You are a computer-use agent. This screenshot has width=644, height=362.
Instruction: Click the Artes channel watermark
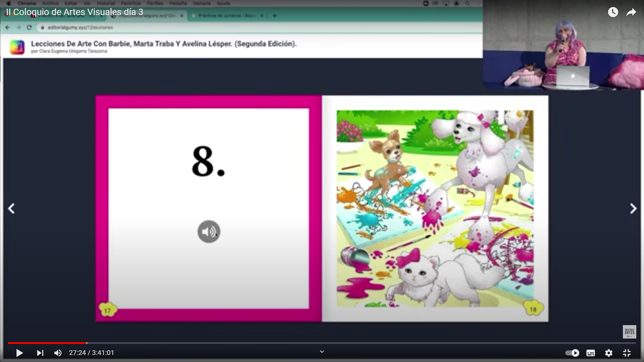click(629, 332)
